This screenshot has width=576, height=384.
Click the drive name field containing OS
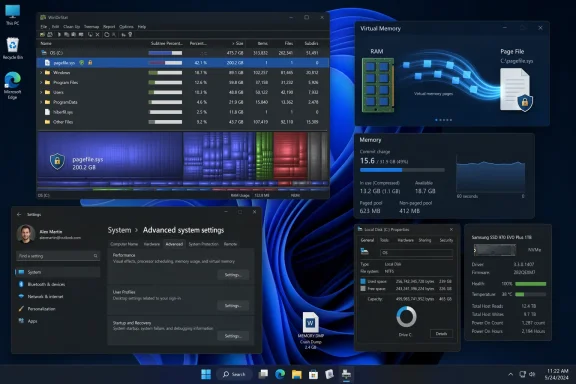[417, 252]
